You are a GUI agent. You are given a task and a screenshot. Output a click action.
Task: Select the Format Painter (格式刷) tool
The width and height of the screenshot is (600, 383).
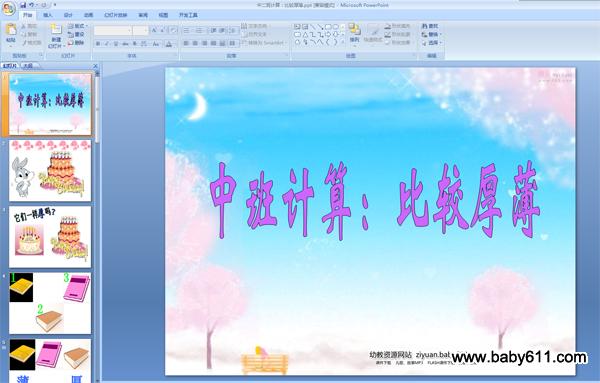(31, 43)
